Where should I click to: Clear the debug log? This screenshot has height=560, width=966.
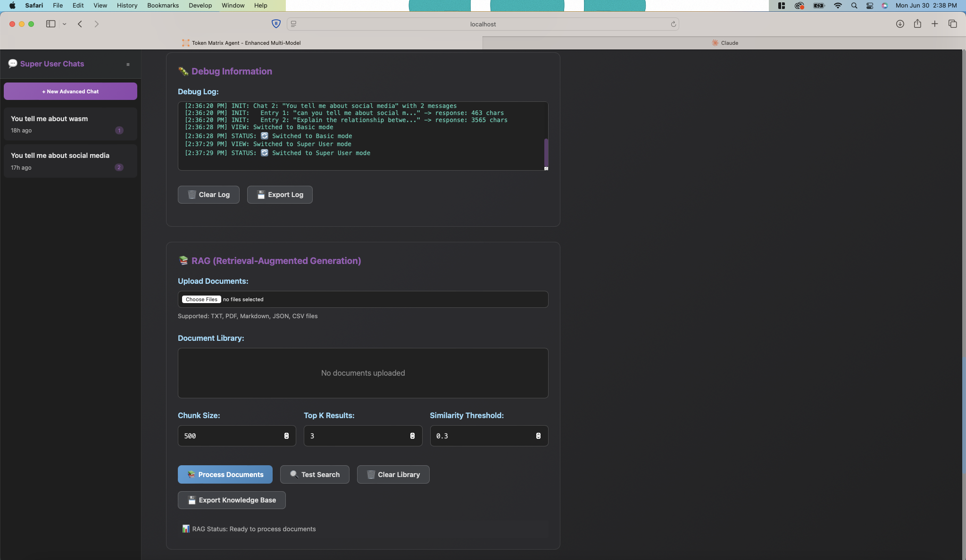point(208,195)
